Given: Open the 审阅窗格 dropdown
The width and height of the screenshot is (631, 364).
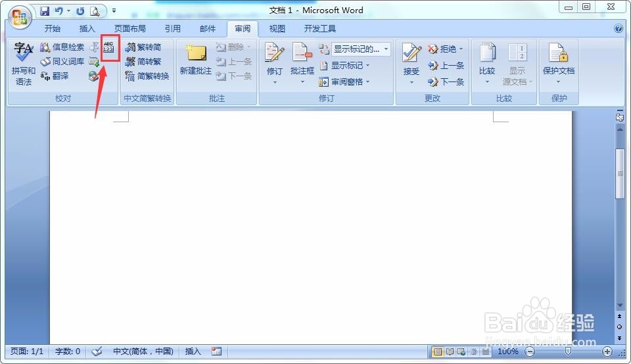Looking at the screenshot, I should (x=345, y=82).
